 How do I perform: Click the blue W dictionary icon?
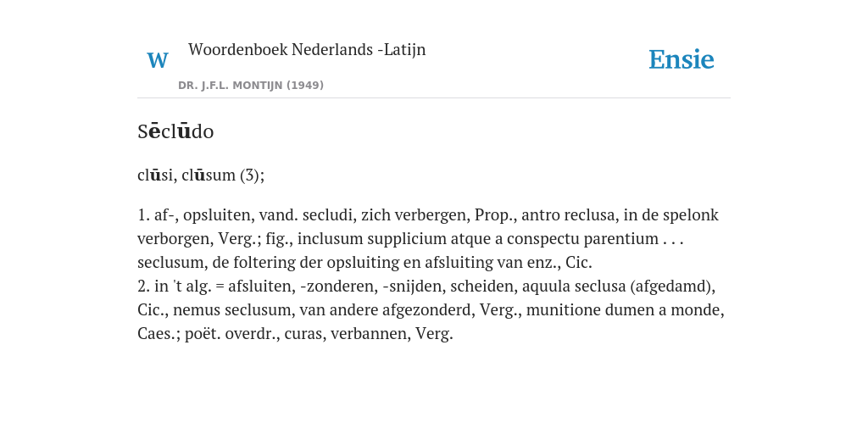pyautogui.click(x=157, y=60)
